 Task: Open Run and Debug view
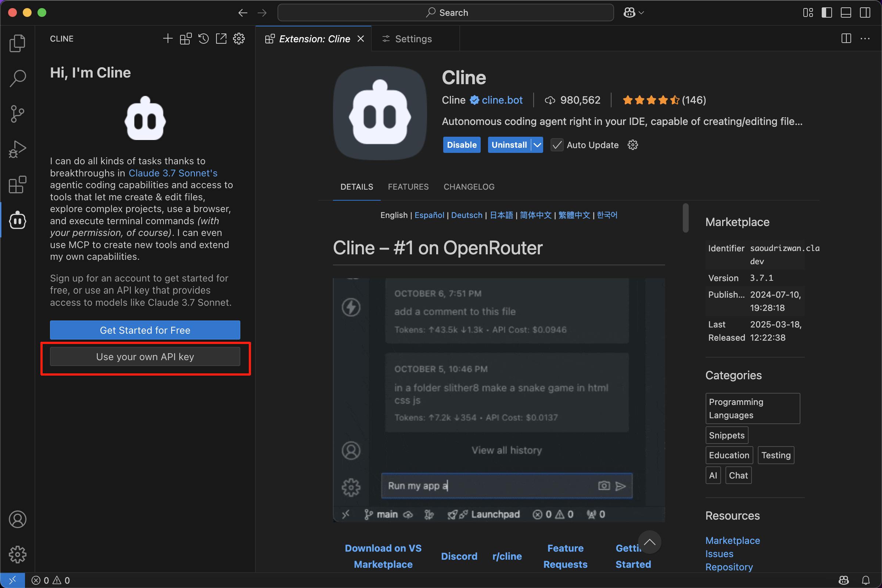pos(17,149)
